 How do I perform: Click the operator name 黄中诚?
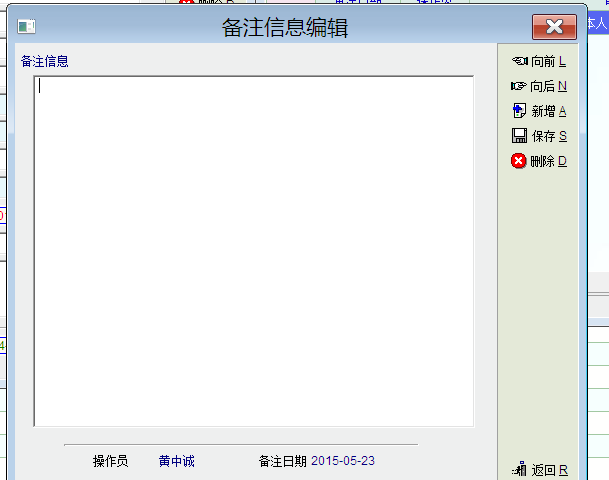pyautogui.click(x=176, y=461)
